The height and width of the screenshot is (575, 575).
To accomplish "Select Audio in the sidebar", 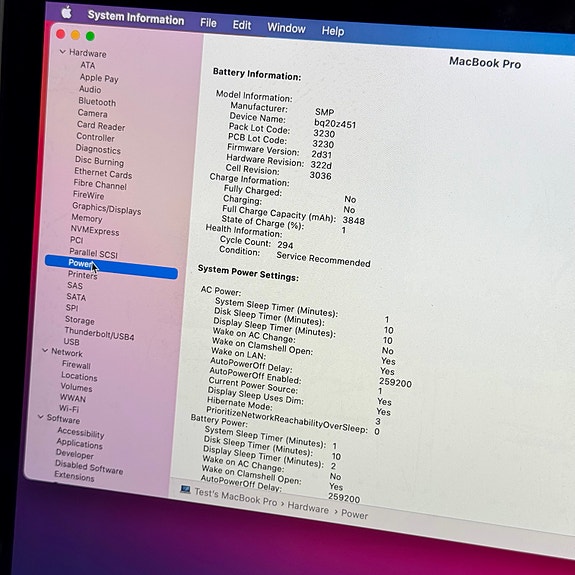I will (90, 89).
